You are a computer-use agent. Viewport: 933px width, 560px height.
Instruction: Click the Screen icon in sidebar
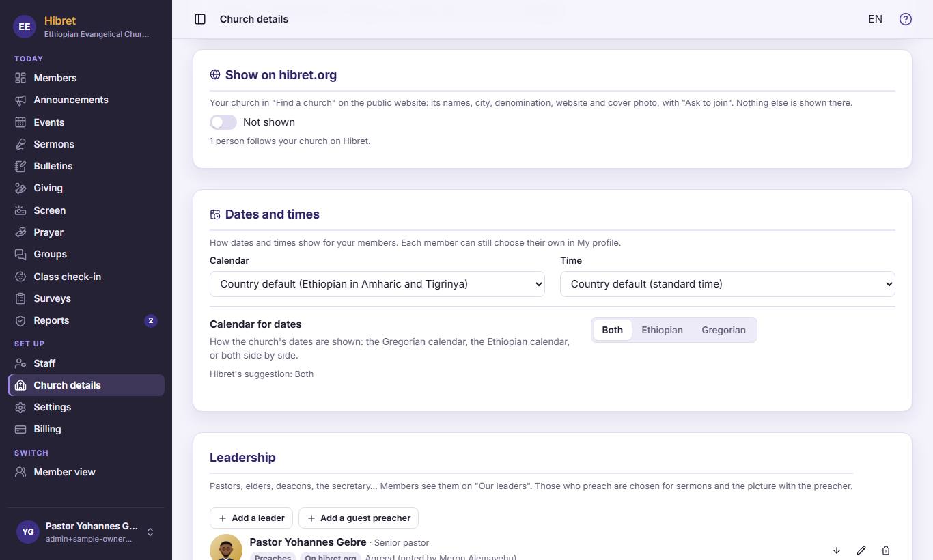tap(20, 210)
